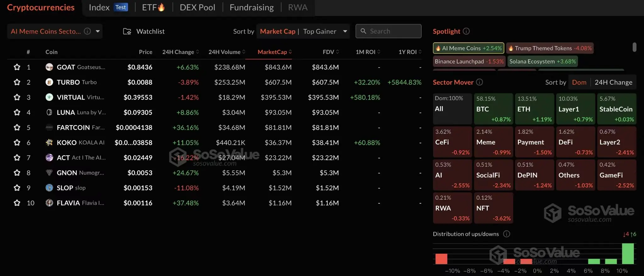Click the Sector Mover info icon
644x276 pixels.
coord(479,82)
